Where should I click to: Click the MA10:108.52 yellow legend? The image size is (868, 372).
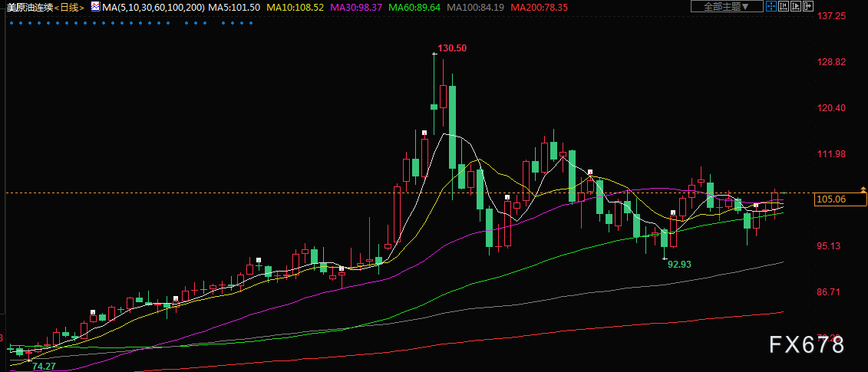pyautogui.click(x=295, y=7)
